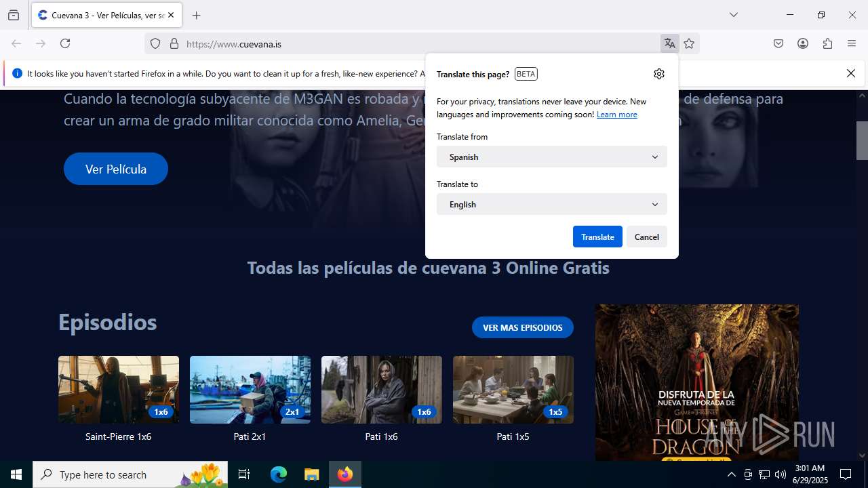Image resolution: width=868 pixels, height=488 pixels.
Task: Show tracking protection shield info
Action: (155, 43)
